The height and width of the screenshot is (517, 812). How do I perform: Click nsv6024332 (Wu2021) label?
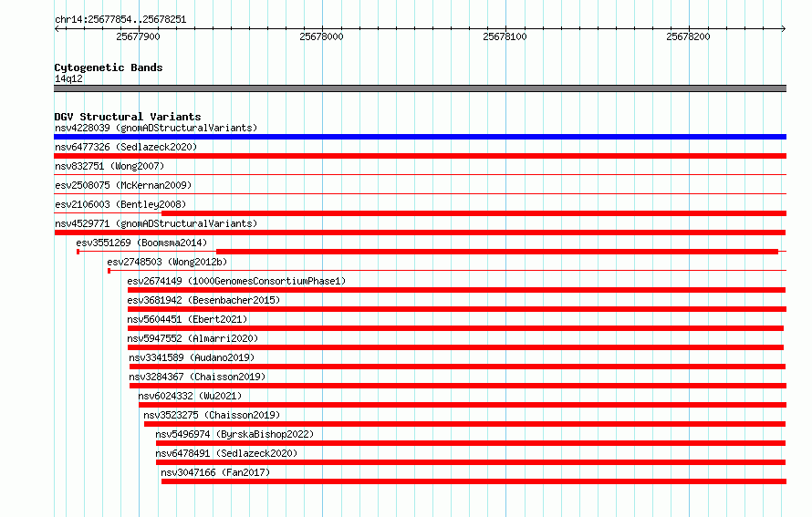click(x=190, y=396)
